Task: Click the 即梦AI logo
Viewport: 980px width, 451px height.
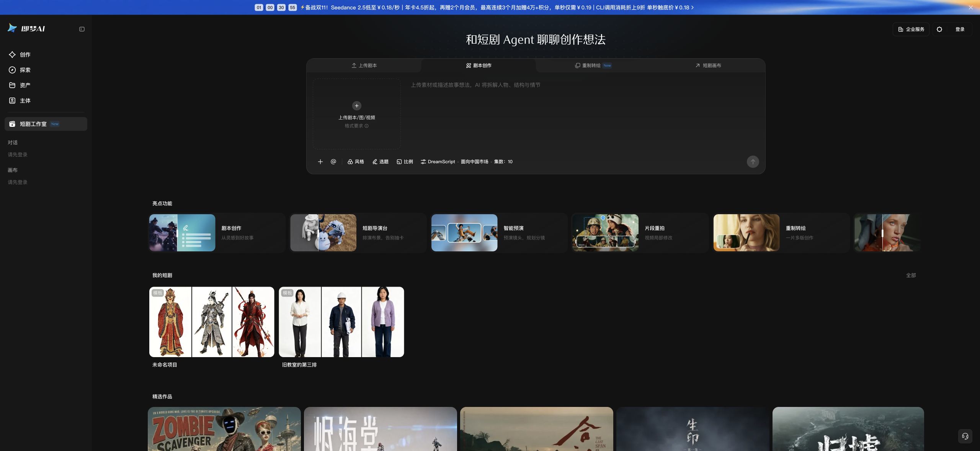Action: tap(26, 28)
